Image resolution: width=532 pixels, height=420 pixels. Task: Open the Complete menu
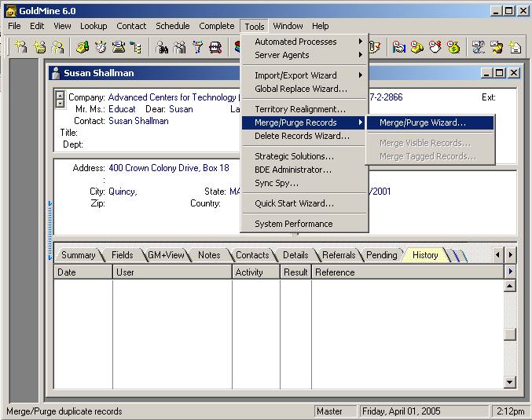pos(216,26)
